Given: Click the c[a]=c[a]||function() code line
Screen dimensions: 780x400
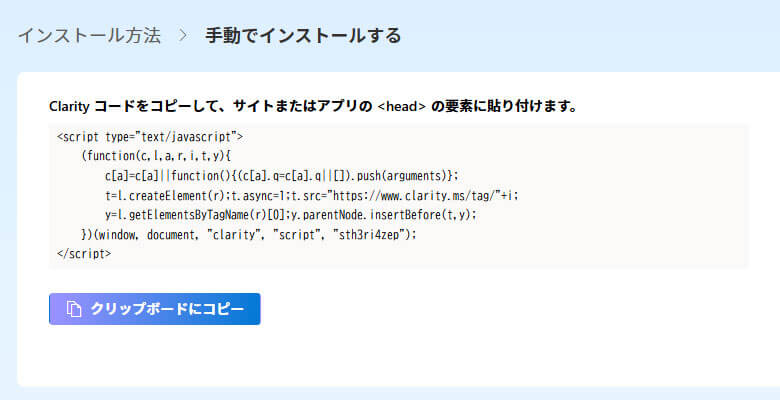Looking at the screenshot, I should point(282,176).
